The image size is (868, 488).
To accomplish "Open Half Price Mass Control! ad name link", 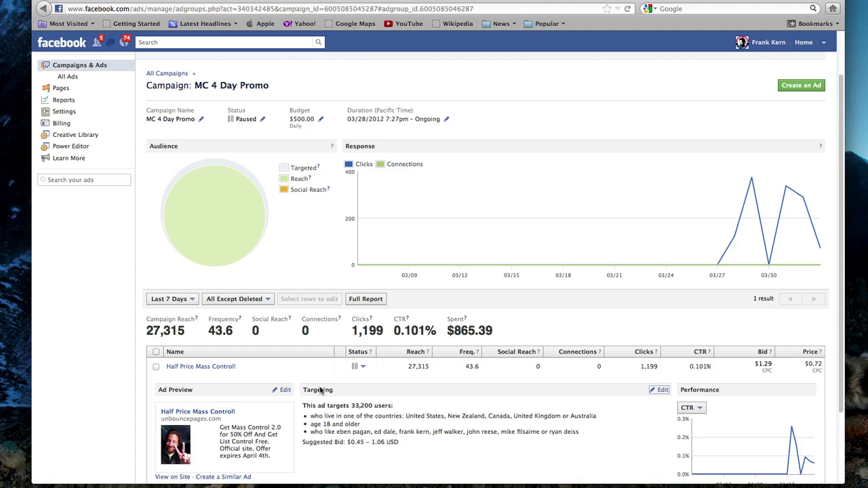I will pyautogui.click(x=201, y=367).
